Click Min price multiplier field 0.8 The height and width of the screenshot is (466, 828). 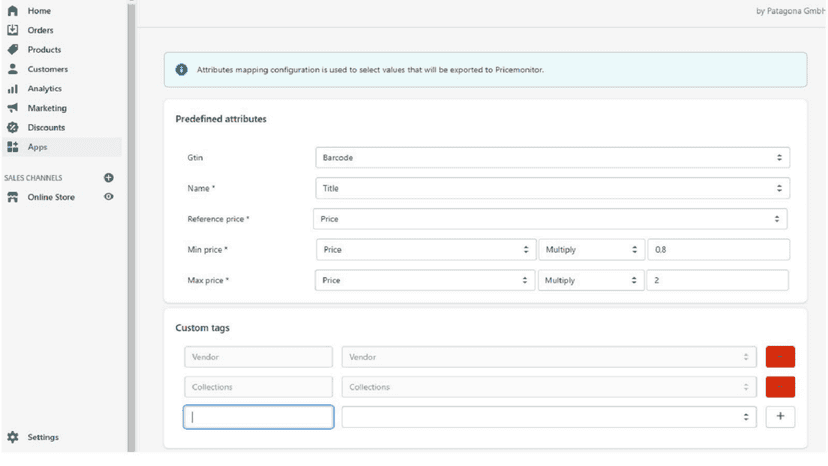pyautogui.click(x=719, y=249)
